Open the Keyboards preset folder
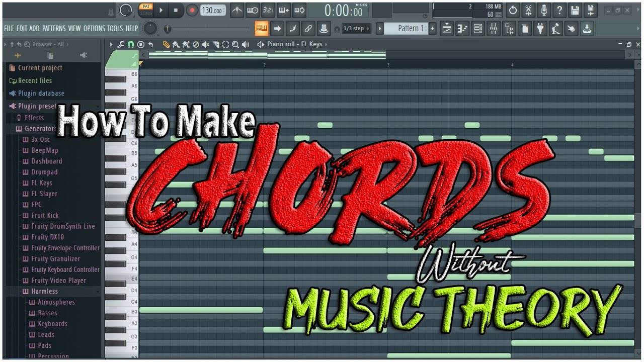This screenshot has height=362, width=644. [x=52, y=324]
